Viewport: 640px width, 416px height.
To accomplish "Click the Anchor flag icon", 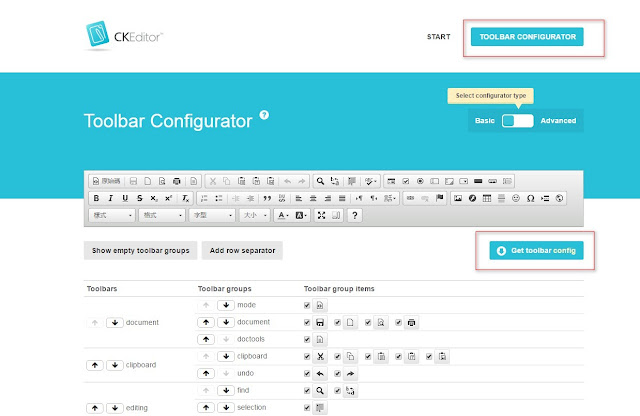I will pyautogui.click(x=439, y=198).
